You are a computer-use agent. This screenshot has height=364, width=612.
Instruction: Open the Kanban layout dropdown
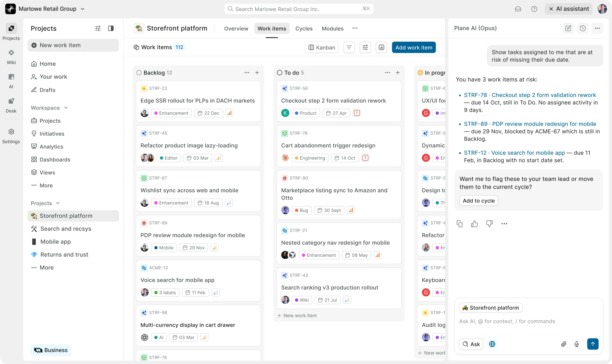click(x=321, y=47)
